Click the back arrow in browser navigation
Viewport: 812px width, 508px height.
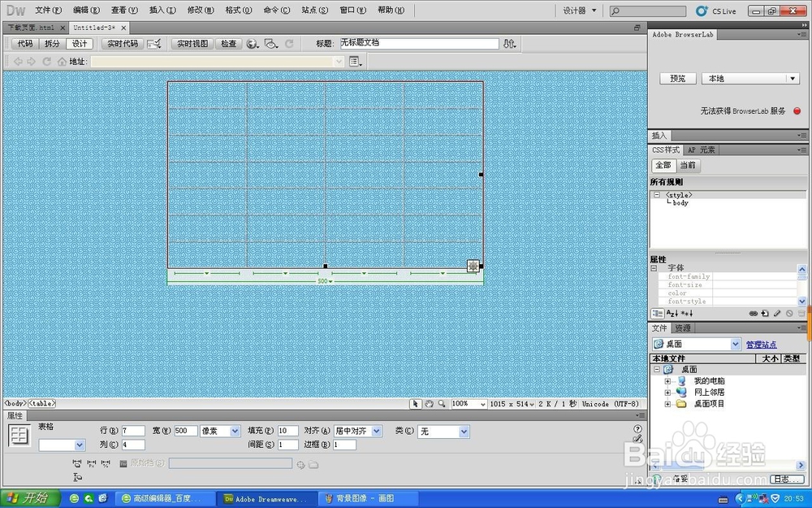click(18, 62)
